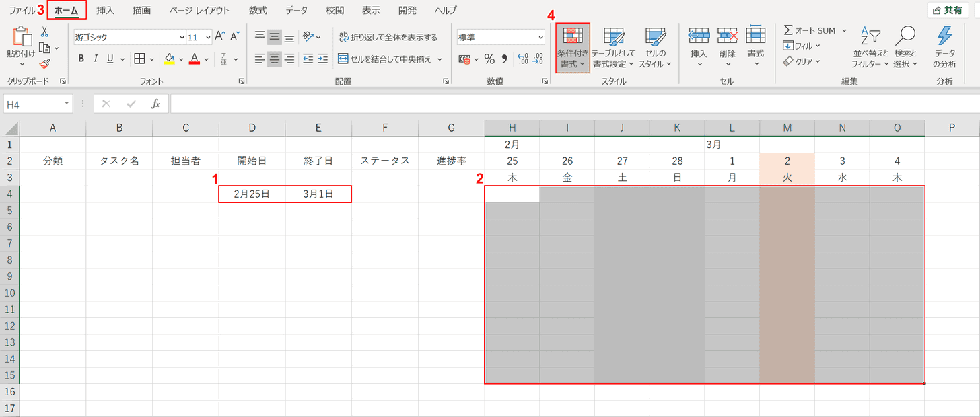Toggle right text alignment

click(289, 59)
